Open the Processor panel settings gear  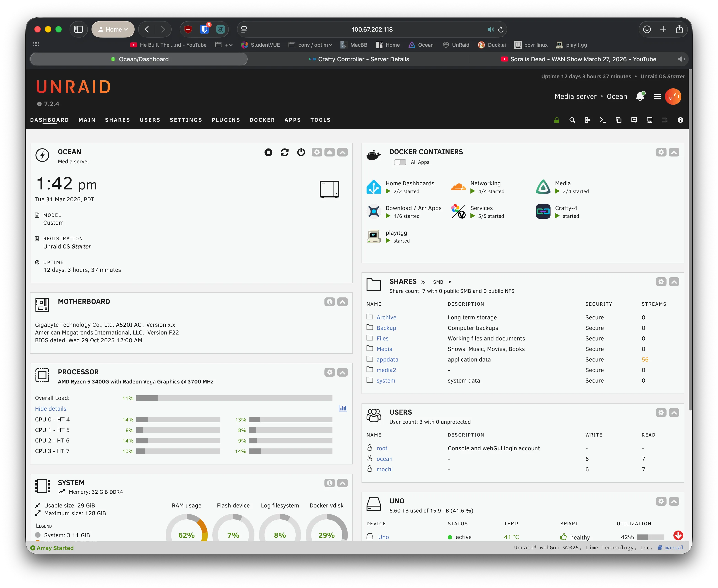(x=329, y=372)
